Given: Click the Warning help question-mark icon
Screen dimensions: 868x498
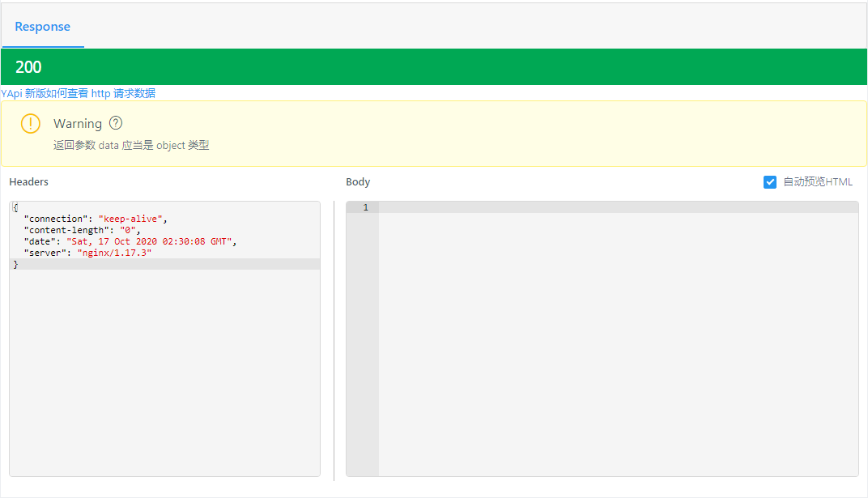Looking at the screenshot, I should (116, 123).
